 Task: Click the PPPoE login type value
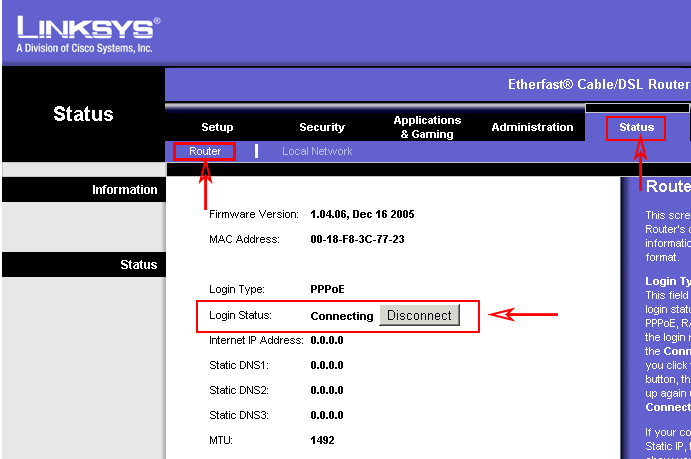click(x=328, y=289)
